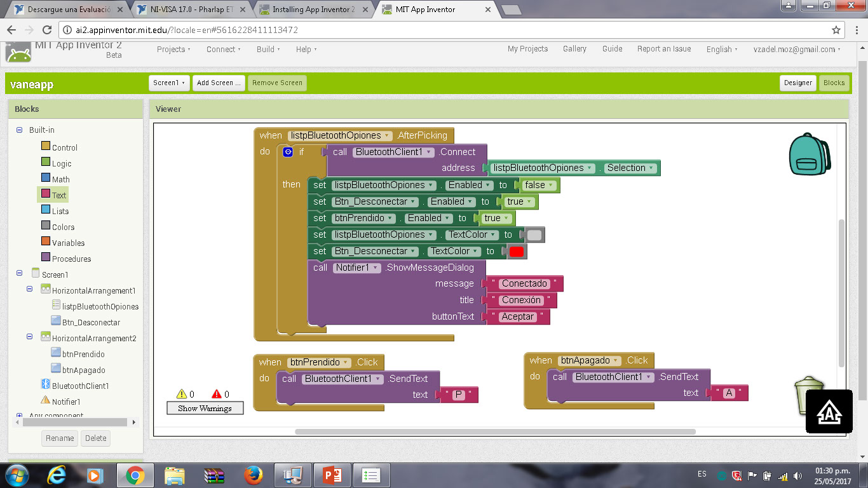The width and height of the screenshot is (868, 488).
Task: Open the account email dropdown
Action: (x=797, y=49)
